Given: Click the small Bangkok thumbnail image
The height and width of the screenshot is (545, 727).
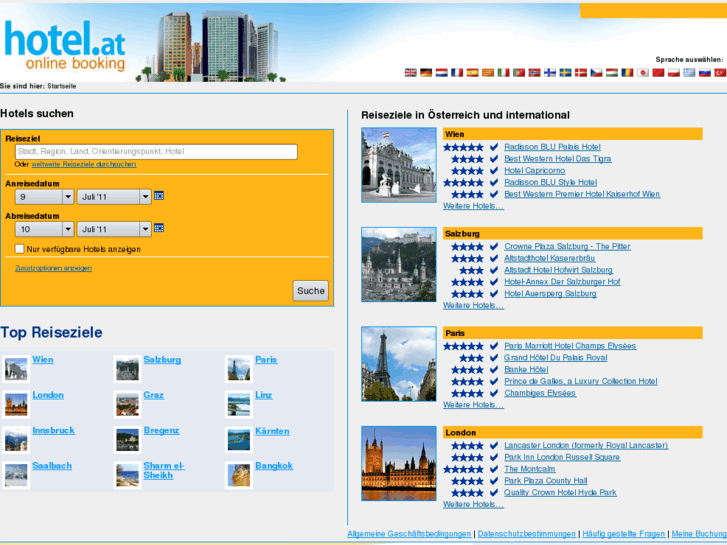Looking at the screenshot, I should click(239, 475).
